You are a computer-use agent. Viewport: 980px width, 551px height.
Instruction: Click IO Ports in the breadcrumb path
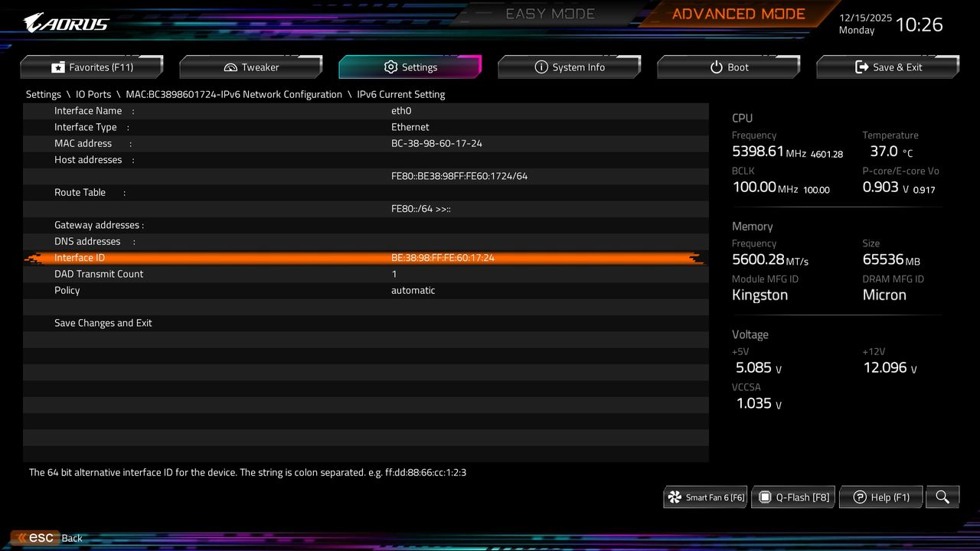tap(93, 94)
